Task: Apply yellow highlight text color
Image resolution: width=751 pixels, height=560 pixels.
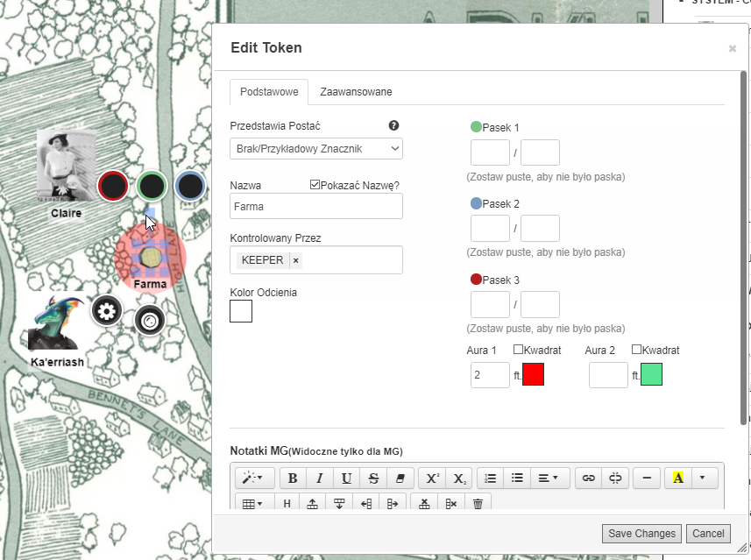Action: tap(677, 478)
